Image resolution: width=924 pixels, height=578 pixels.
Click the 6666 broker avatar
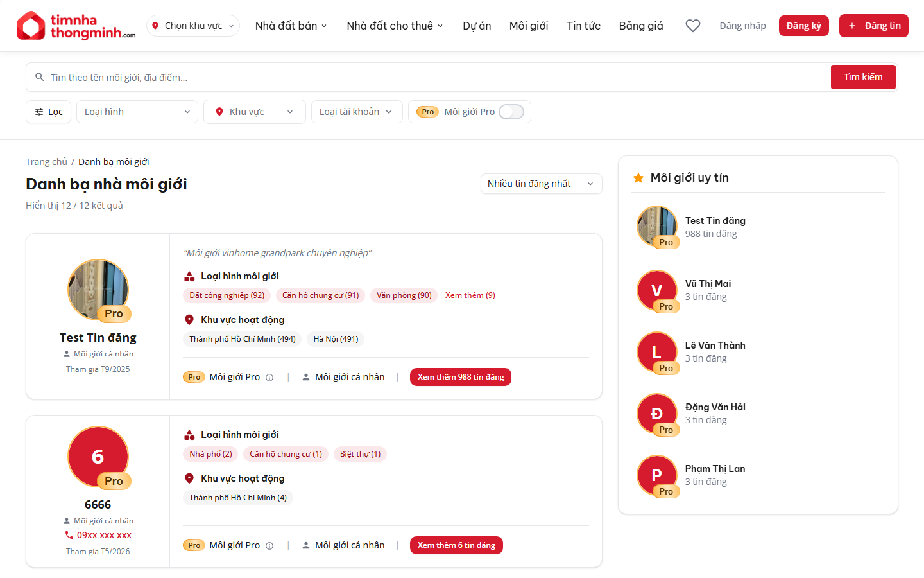point(98,457)
